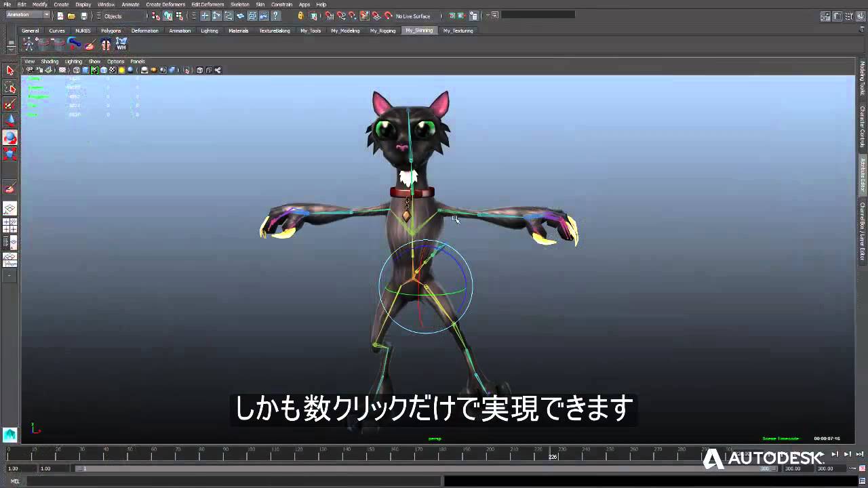Open the Constrain menu

click(281, 4)
